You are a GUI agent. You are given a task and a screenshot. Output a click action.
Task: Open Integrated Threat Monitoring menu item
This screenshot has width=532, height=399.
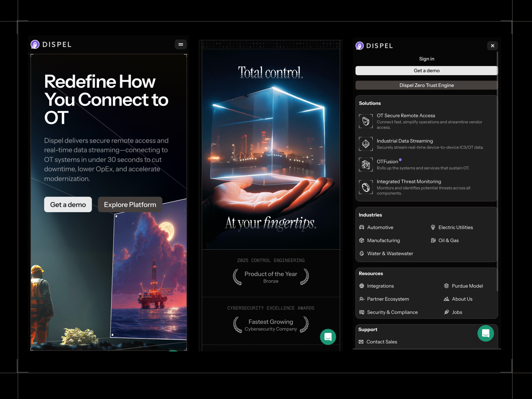point(427,187)
